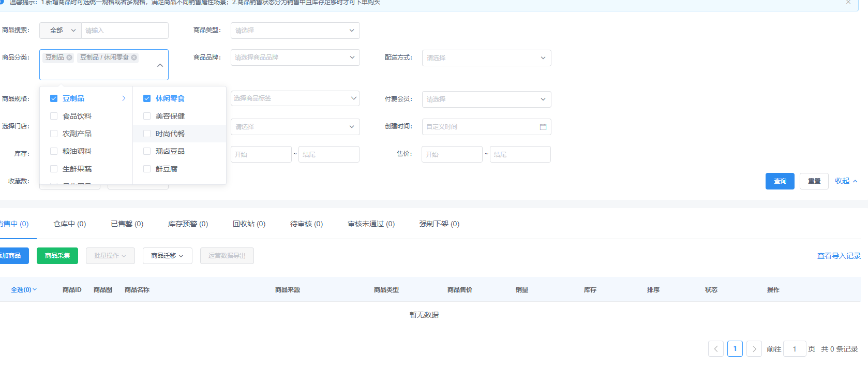Viewport: 868px width, 365px height.
Task: Open the 查看导入记录 link
Action: tap(839, 256)
